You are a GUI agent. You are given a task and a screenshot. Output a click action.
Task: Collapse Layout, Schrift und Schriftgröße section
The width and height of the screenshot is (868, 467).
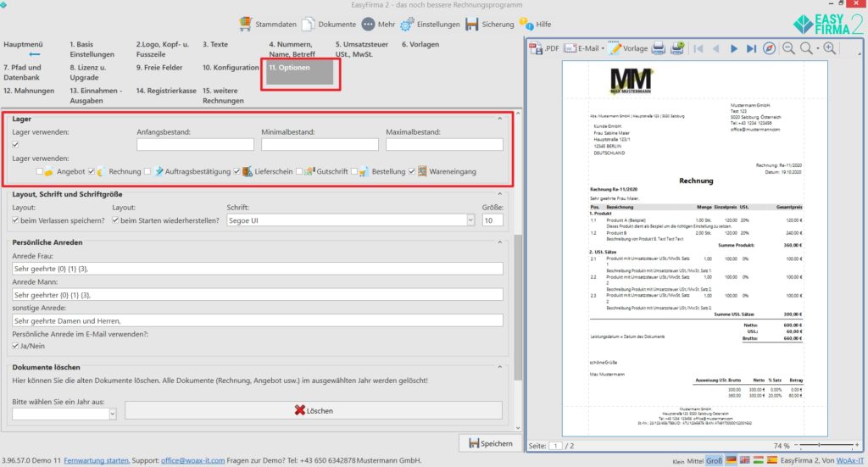(x=500, y=194)
